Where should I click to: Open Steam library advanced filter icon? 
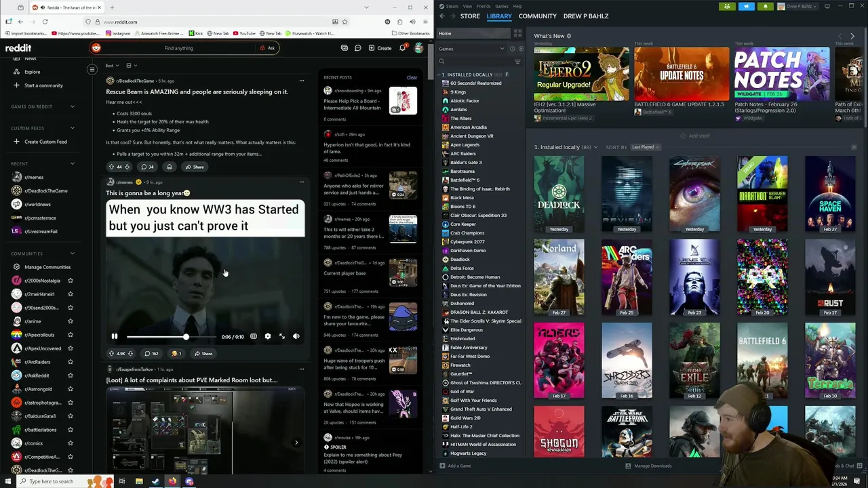coord(517,62)
